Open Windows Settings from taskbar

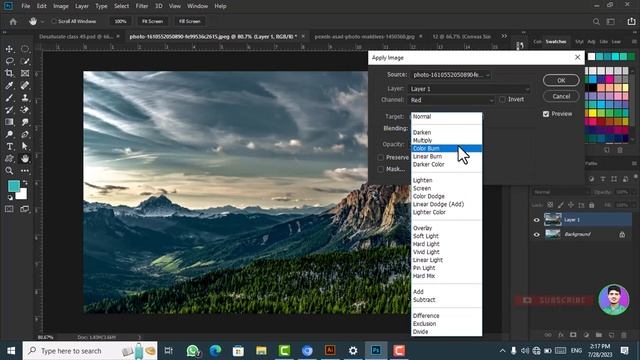pyautogui.click(x=353, y=350)
